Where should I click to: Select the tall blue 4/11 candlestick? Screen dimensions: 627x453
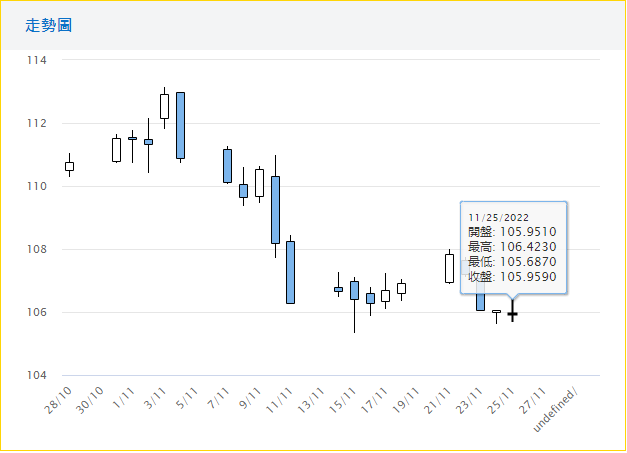click(180, 125)
